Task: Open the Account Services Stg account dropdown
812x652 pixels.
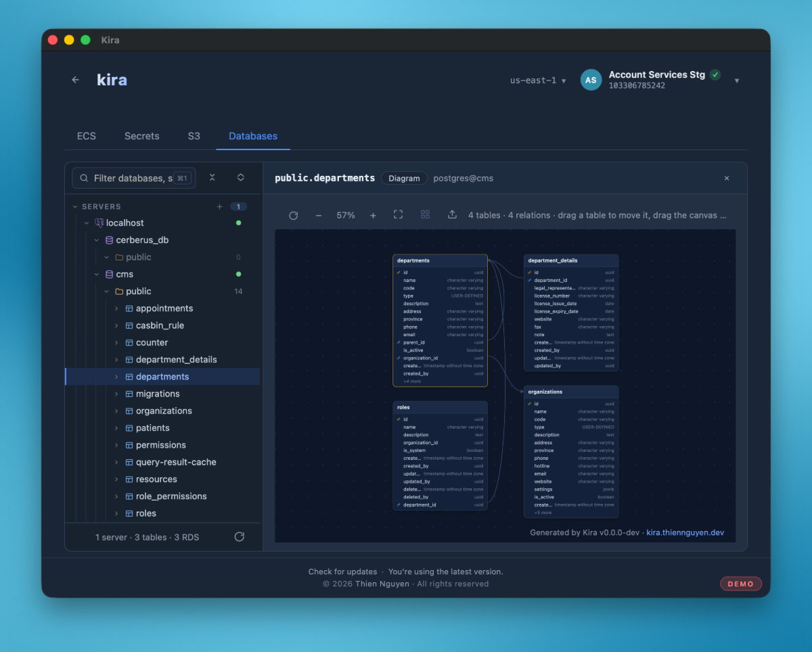Action: tap(737, 80)
